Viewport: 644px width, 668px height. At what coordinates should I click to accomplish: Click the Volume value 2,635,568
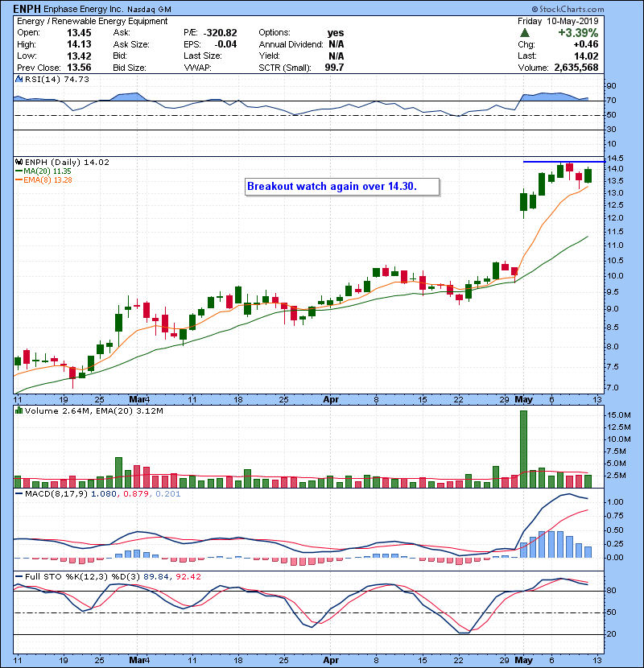point(576,68)
